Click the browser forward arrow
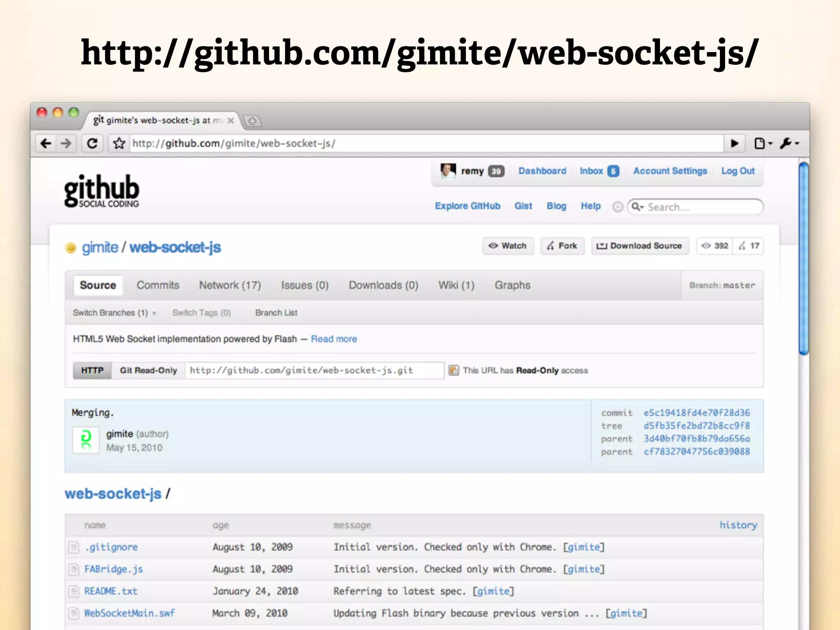This screenshot has height=630, width=840. tap(66, 144)
